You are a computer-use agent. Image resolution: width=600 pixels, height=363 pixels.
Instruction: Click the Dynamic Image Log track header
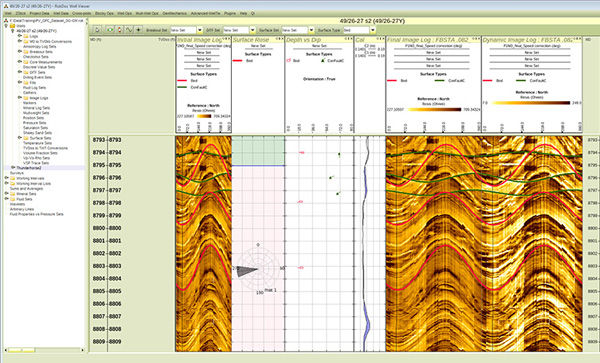click(532, 40)
